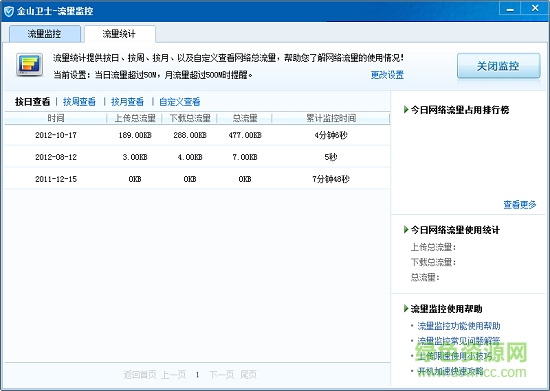
Task: Click the 7.00KB total value
Action: [245, 157]
